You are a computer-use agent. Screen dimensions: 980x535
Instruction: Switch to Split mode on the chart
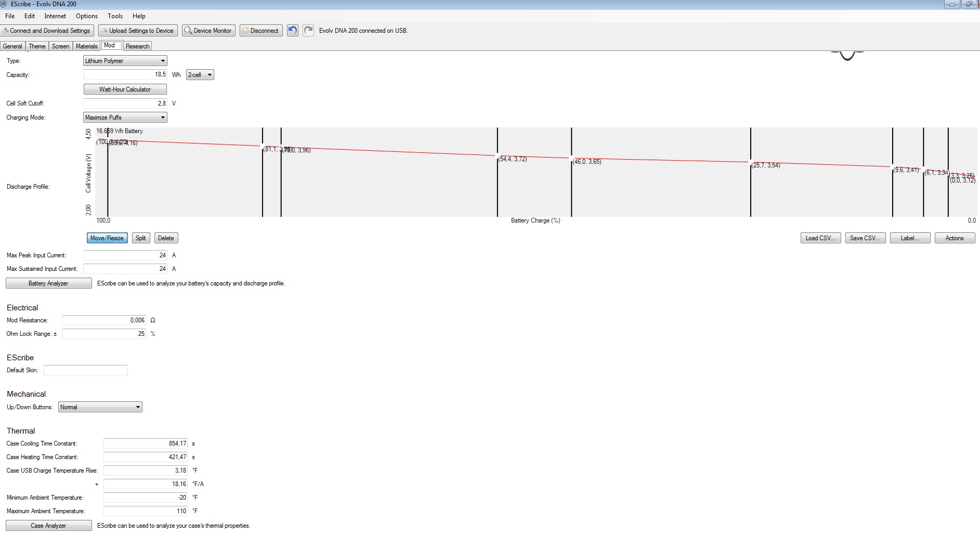tap(140, 238)
